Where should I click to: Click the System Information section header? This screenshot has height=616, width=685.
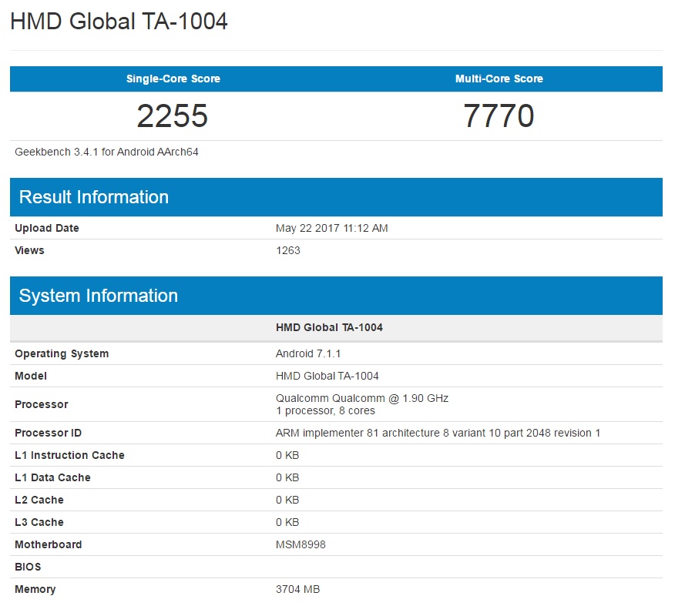coord(99,296)
